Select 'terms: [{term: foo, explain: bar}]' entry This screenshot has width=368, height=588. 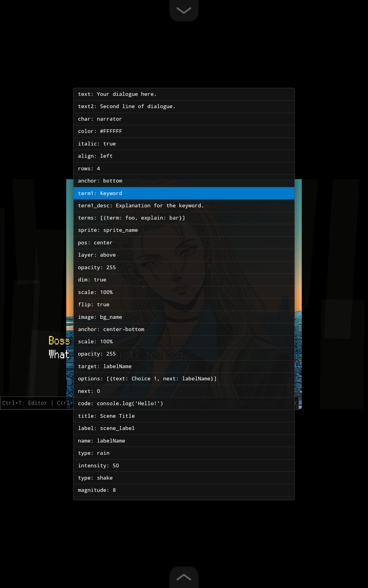pyautogui.click(x=184, y=218)
